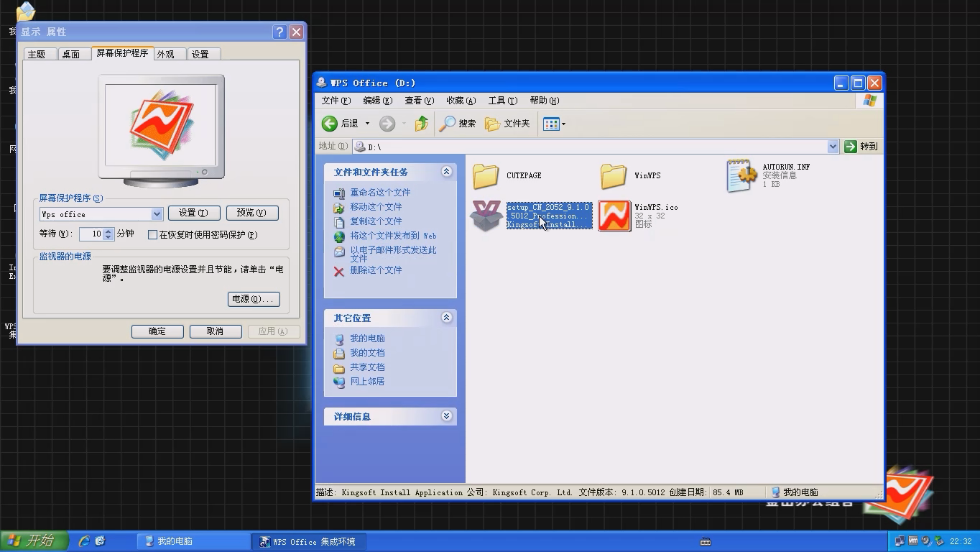Click the 我的电脑 taskbar button

pyautogui.click(x=193, y=541)
